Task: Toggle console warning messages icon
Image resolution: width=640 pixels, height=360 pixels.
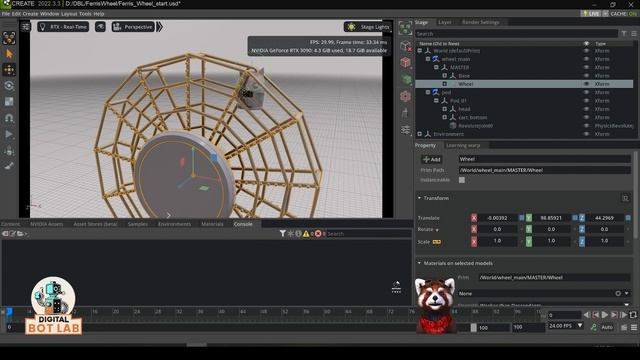Action: pos(306,233)
